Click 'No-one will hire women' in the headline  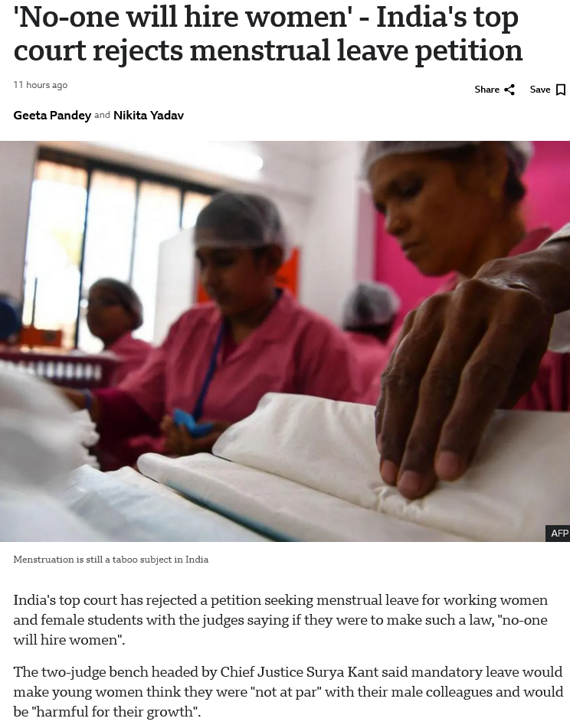[181, 17]
